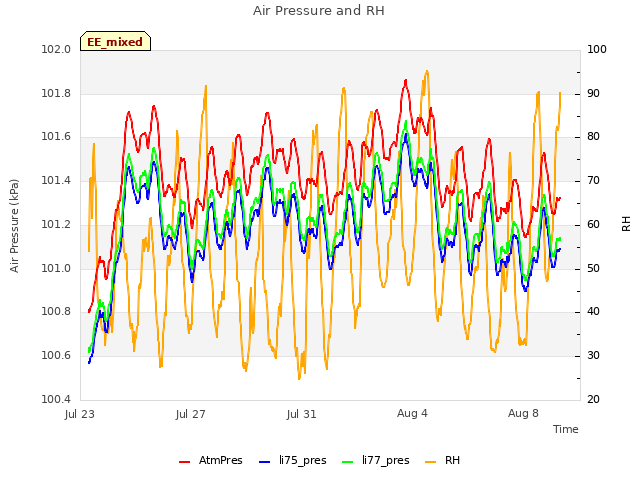Click the Jul 31 x-axis tick label
The width and height of the screenshot is (640, 480).
(302, 414)
